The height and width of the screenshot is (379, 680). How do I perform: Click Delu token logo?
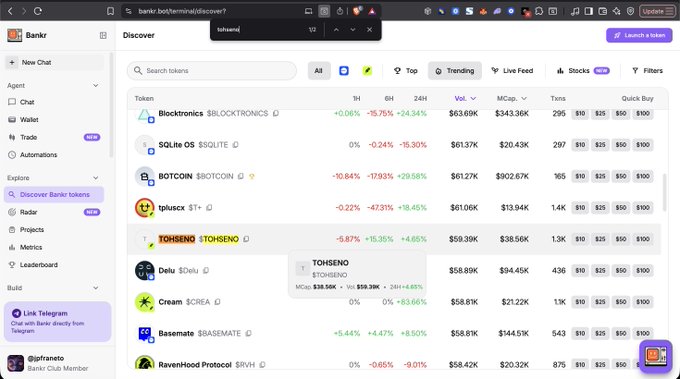tap(144, 271)
